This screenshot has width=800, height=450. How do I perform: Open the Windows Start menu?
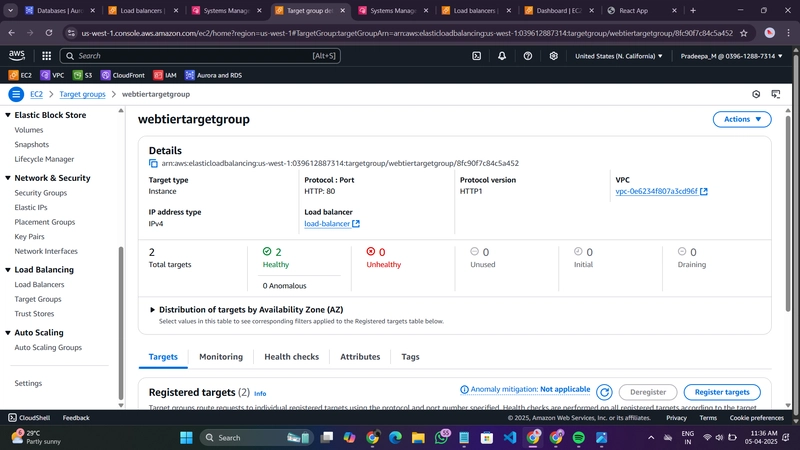[186, 438]
